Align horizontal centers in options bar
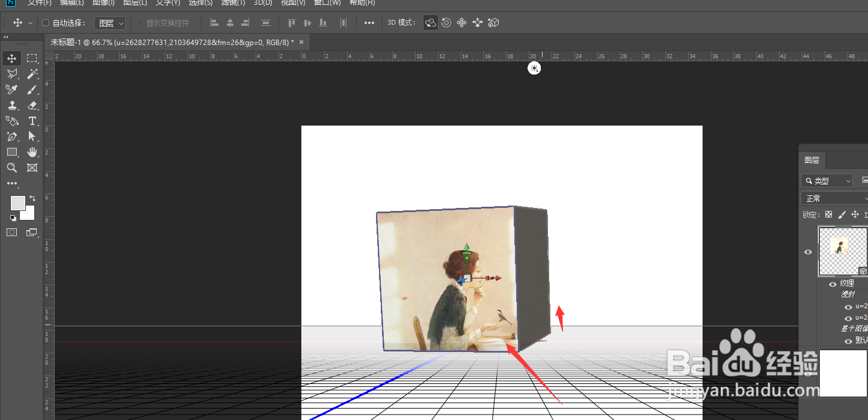The width and height of the screenshot is (868, 420). pos(230,23)
